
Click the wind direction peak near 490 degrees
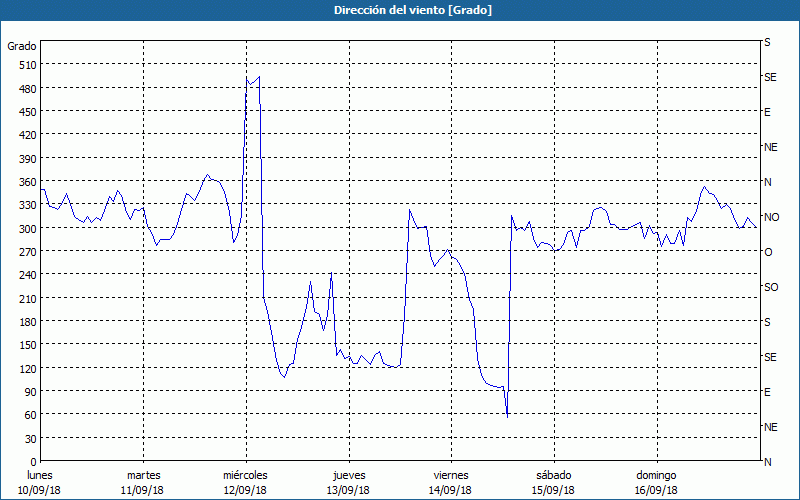click(x=259, y=77)
